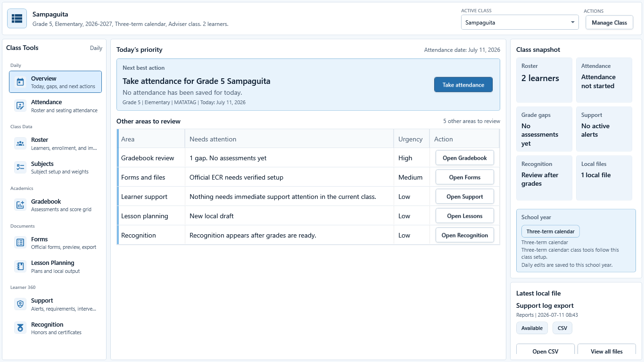Open the Active Class dropdown showing Sampaguita
The image size is (644, 362).
click(x=520, y=22)
